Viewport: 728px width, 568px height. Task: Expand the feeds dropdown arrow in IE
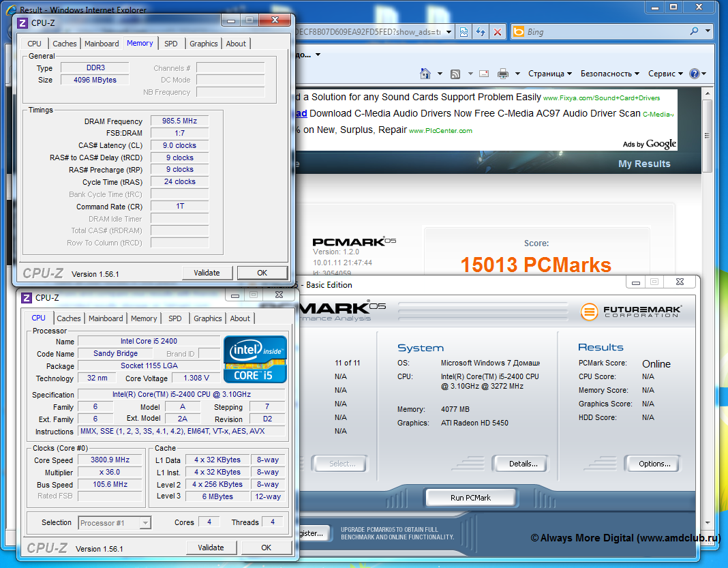470,74
